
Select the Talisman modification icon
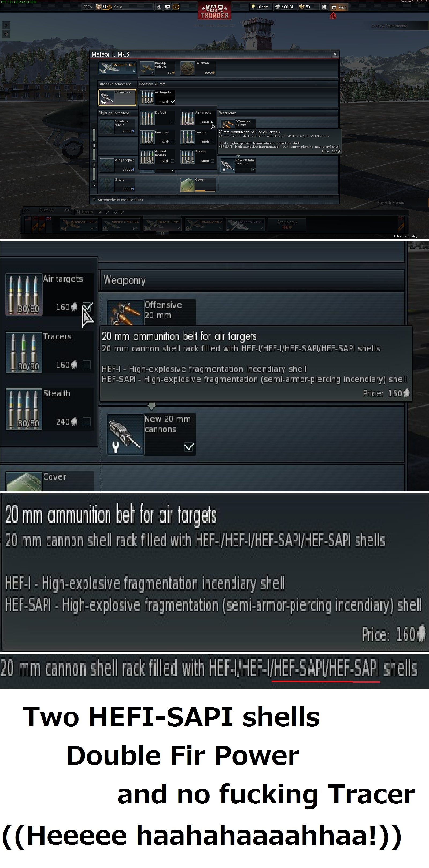[187, 68]
